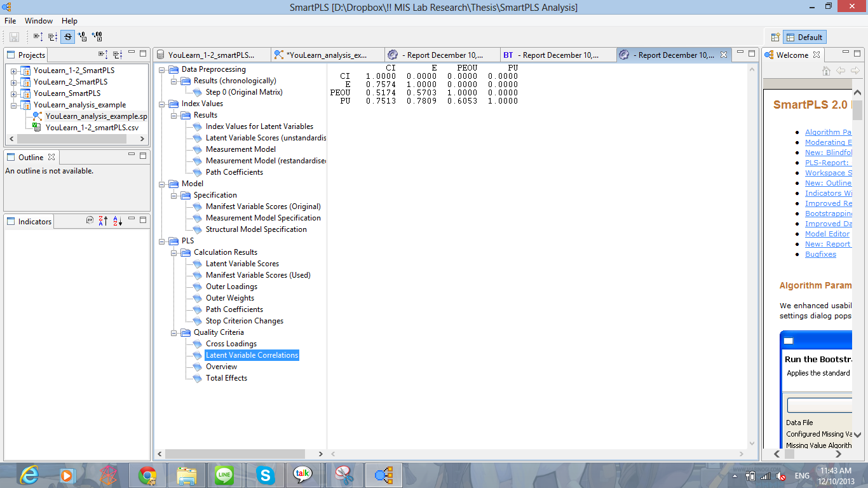Collapse the Calculation Results folder

pyautogui.click(x=173, y=252)
